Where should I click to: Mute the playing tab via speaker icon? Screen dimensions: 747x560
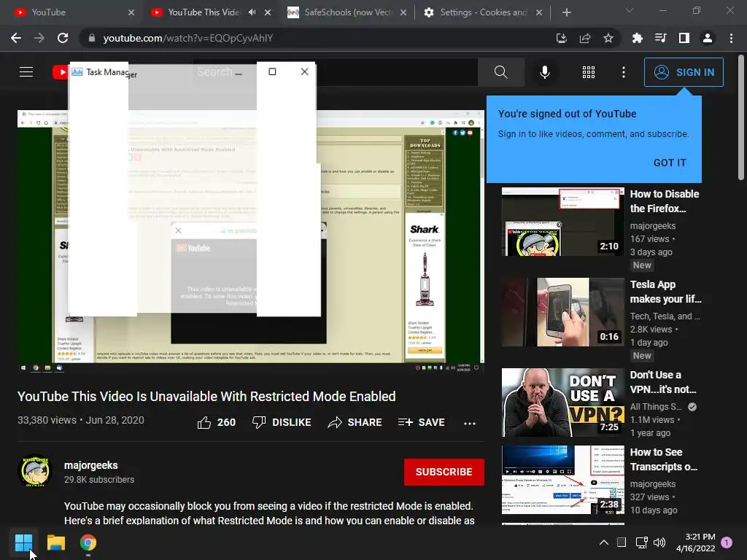[252, 12]
